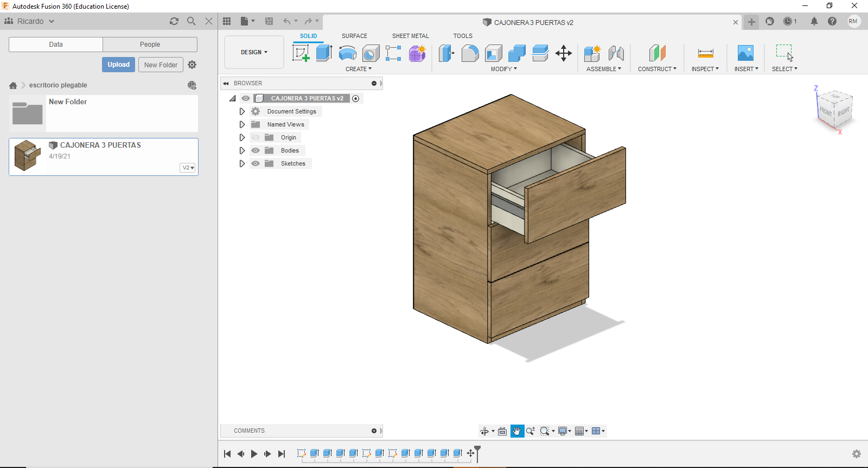The image size is (868, 468).
Task: Hide the Sketches folder with eye icon
Action: coord(256,163)
